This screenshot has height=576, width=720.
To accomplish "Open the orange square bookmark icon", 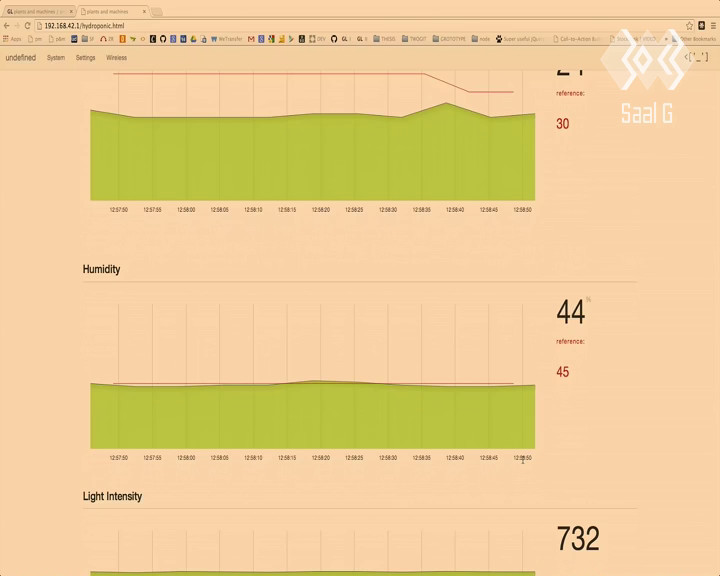I will [x=123, y=39].
